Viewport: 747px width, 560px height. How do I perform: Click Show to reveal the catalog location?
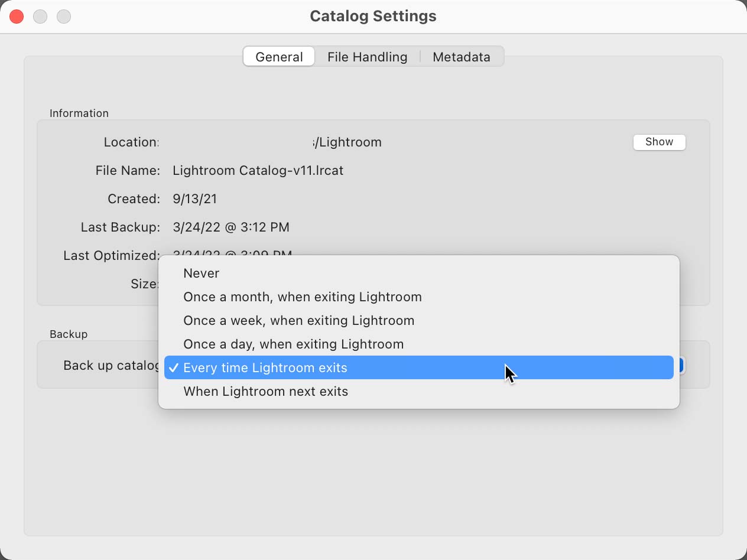pyautogui.click(x=659, y=142)
